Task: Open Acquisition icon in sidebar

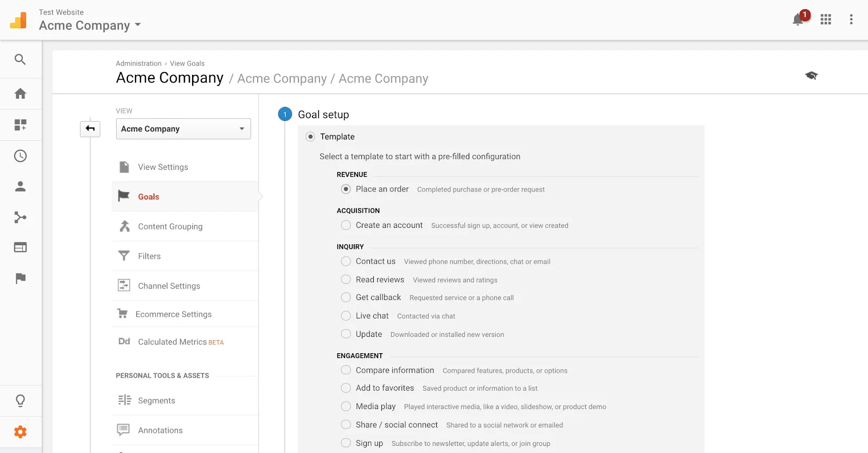Action: 20,218
